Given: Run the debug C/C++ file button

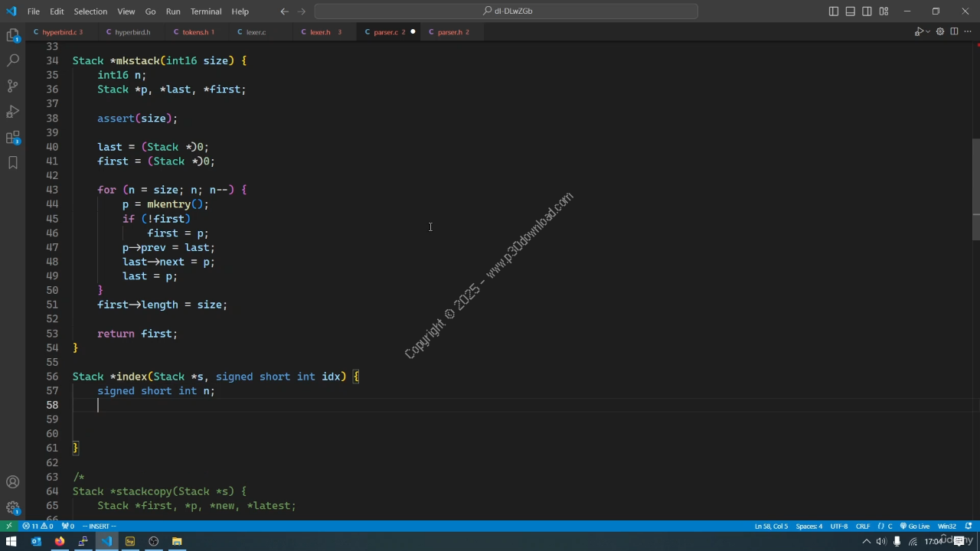Looking at the screenshot, I should [919, 32].
